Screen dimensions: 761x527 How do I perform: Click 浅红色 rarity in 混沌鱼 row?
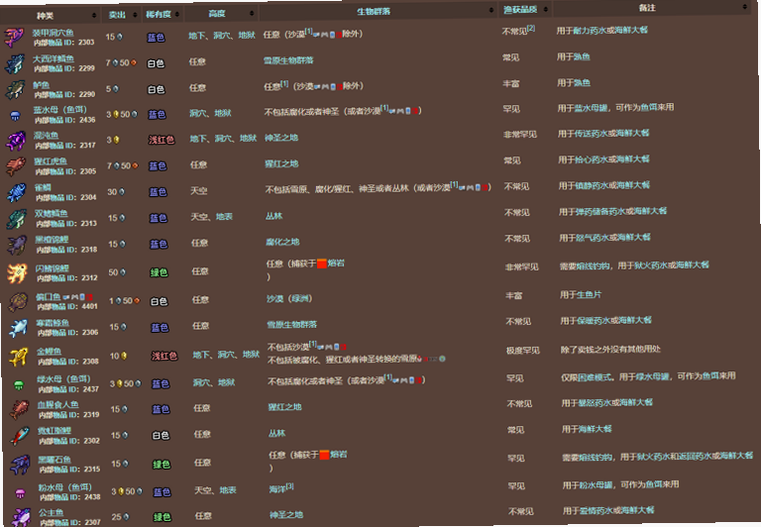[x=161, y=140]
